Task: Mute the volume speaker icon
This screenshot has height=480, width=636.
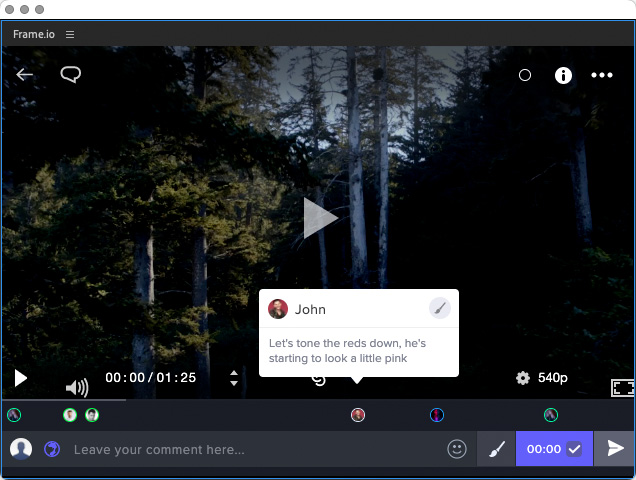Action: click(77, 387)
